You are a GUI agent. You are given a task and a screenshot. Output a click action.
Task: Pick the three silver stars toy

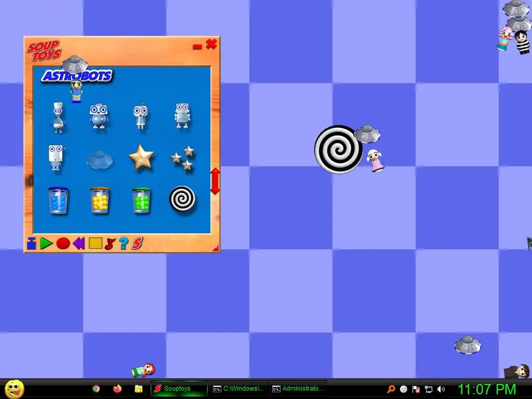tap(183, 158)
